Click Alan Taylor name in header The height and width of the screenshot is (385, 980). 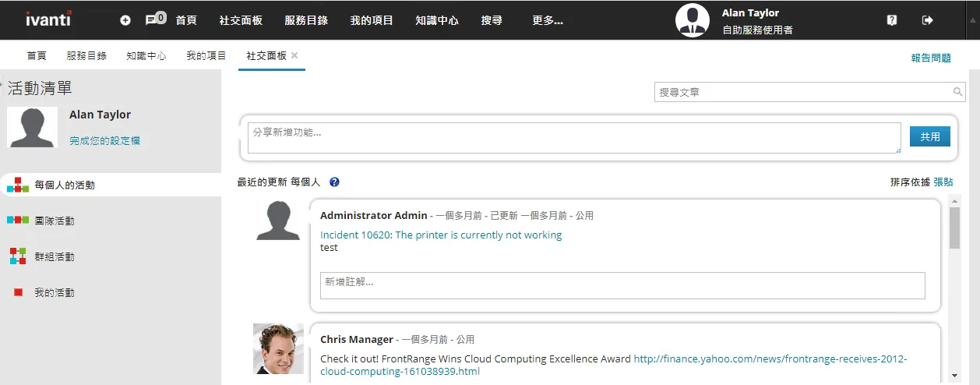pos(750,12)
